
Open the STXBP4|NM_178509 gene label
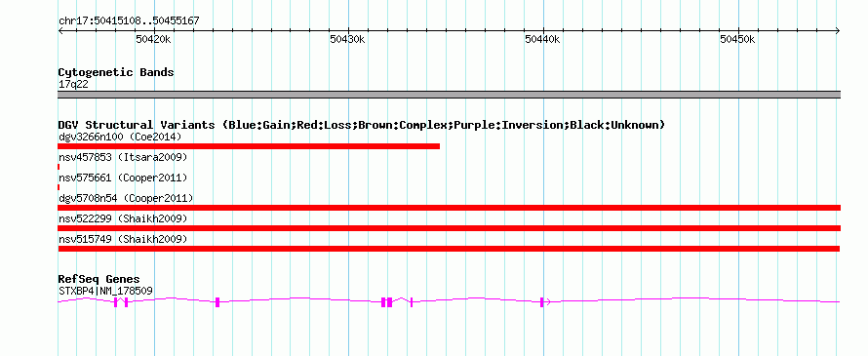(105, 291)
